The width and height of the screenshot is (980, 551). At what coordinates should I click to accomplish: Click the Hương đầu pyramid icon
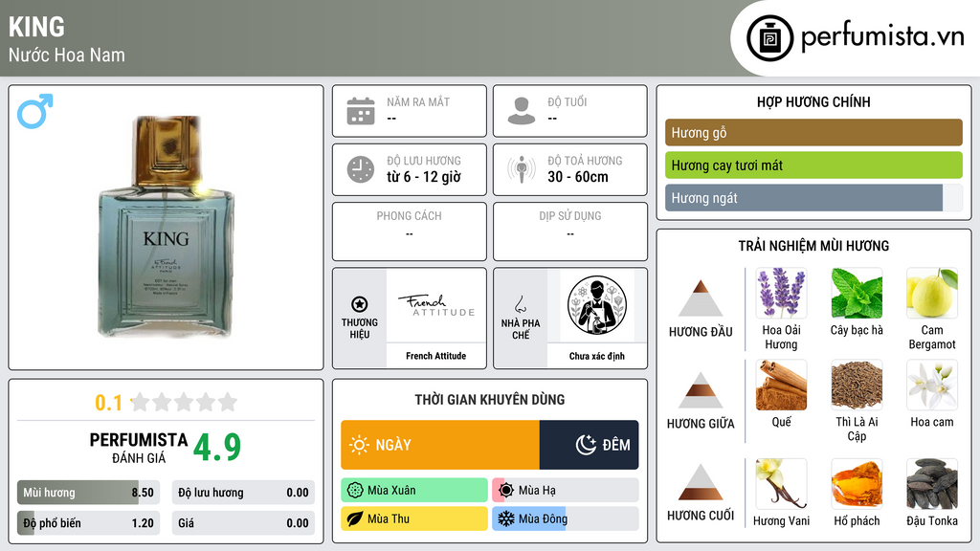(x=701, y=298)
